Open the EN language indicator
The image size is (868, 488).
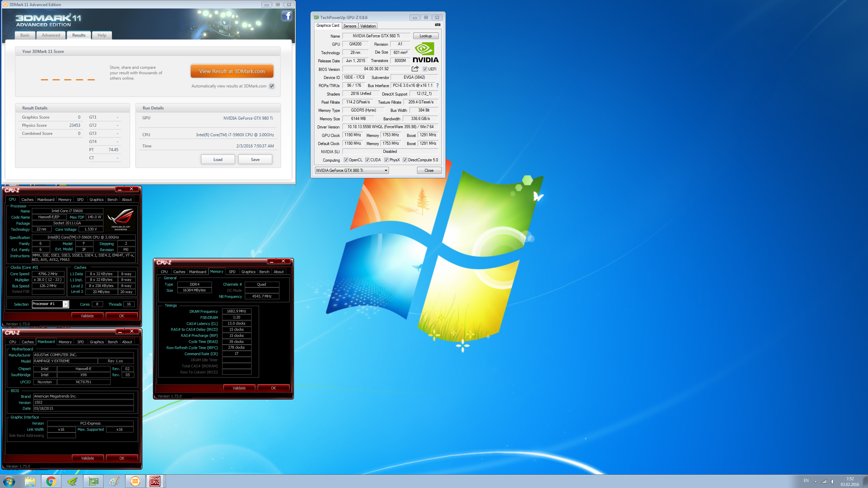806,481
